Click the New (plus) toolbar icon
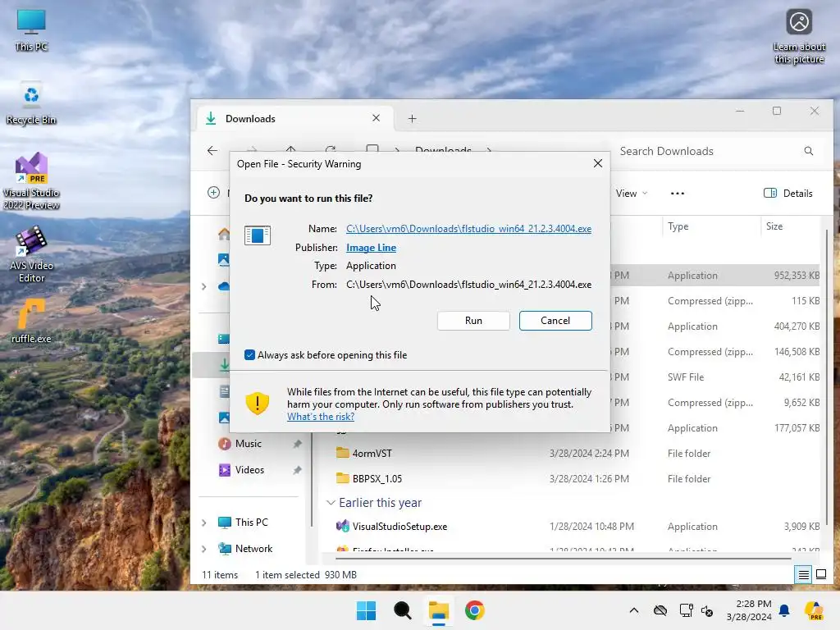Screen dimensions: 840x630 click(x=213, y=193)
